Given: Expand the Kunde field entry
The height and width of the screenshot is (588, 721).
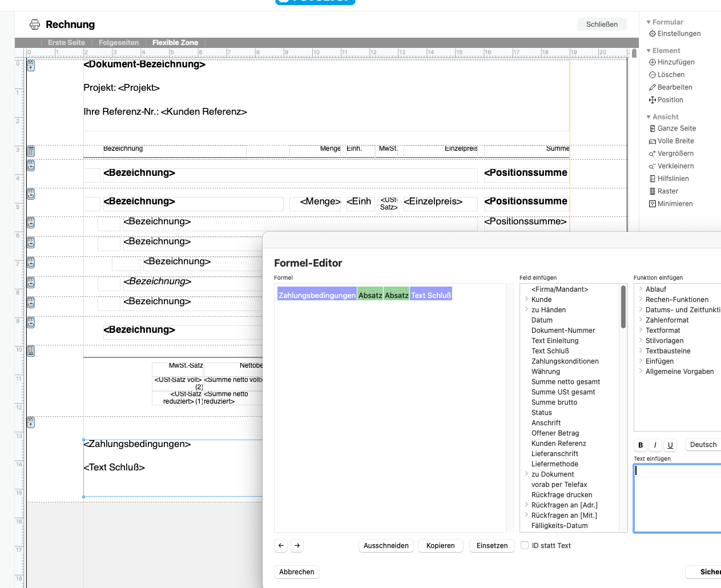Looking at the screenshot, I should coord(526,299).
